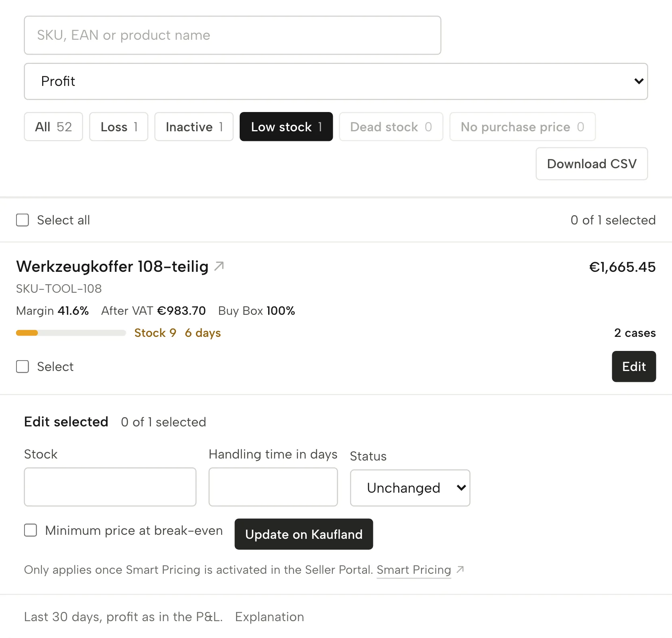The image size is (672, 638).
Task: Select the Low stock filter
Action: tap(286, 126)
